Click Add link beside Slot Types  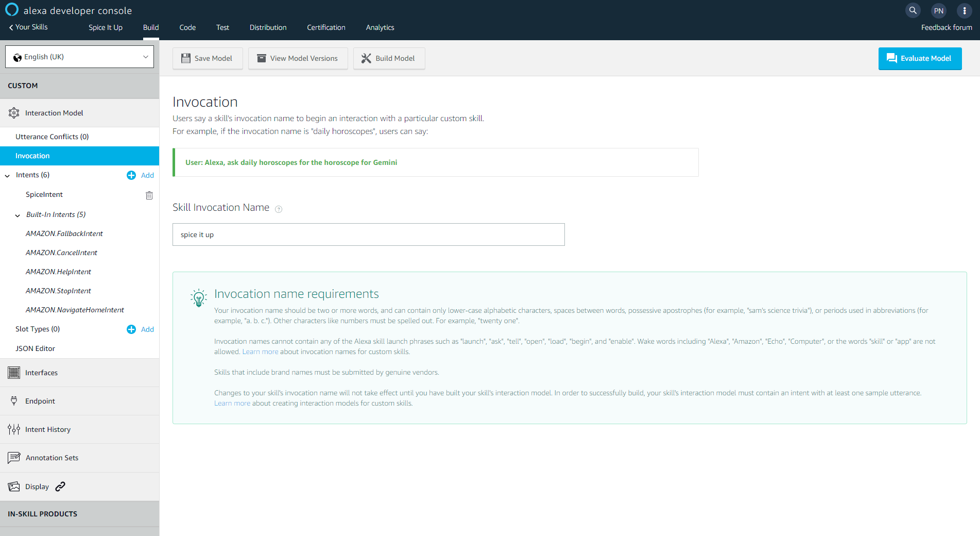pyautogui.click(x=147, y=329)
